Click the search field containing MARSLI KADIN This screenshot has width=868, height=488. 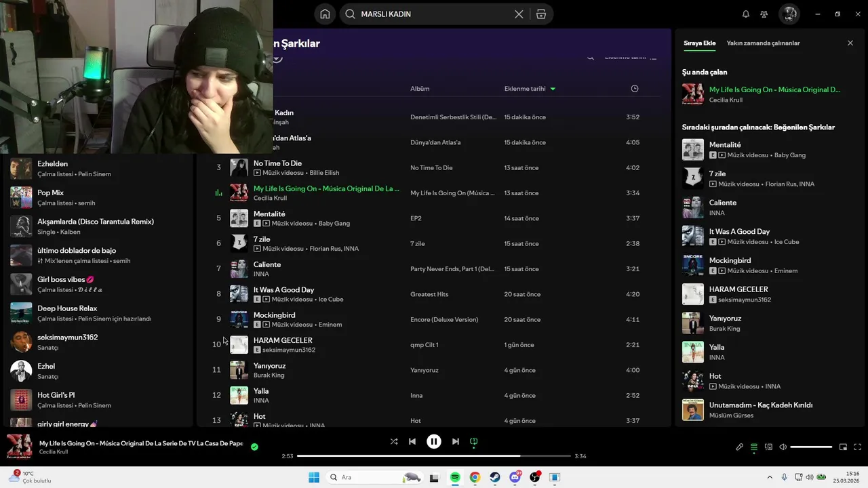point(434,14)
